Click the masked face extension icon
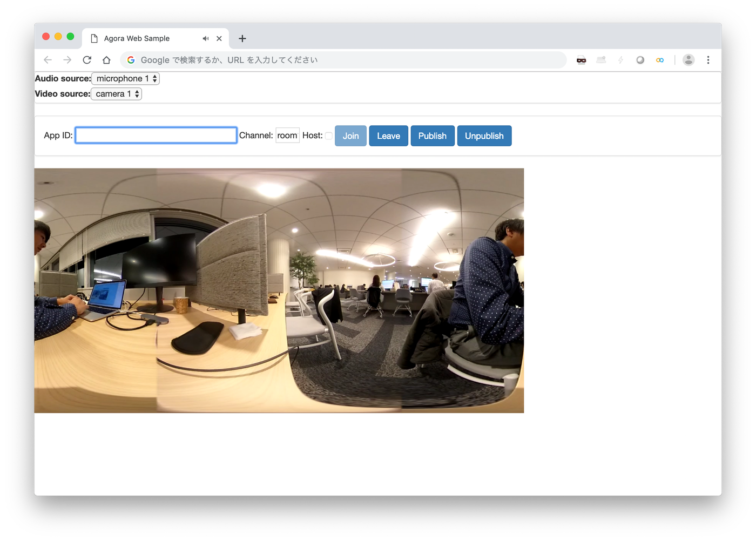Screen dimensions: 756x541 [x=582, y=60]
